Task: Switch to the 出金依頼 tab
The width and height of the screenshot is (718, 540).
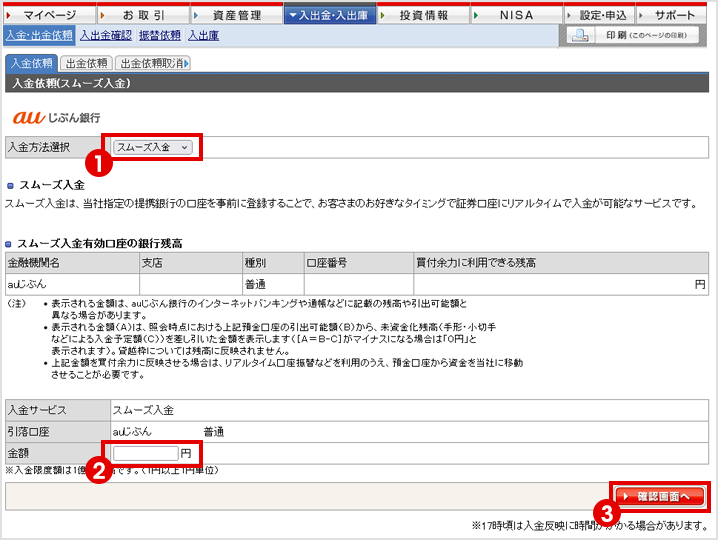Action: pyautogui.click(x=87, y=63)
